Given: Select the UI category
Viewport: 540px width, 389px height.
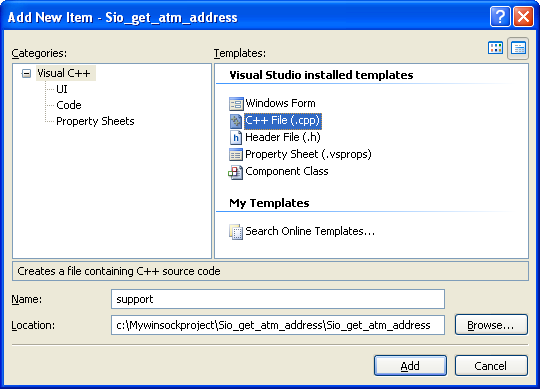Looking at the screenshot, I should [x=62, y=89].
